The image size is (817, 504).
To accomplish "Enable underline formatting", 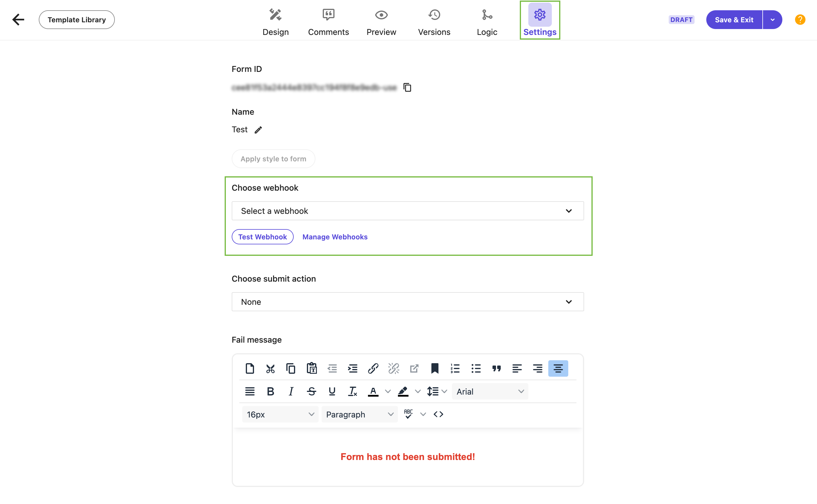I will coord(332,391).
